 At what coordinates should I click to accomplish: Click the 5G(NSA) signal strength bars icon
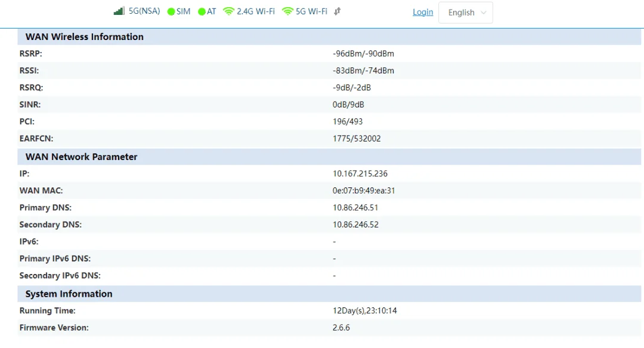[x=119, y=11]
